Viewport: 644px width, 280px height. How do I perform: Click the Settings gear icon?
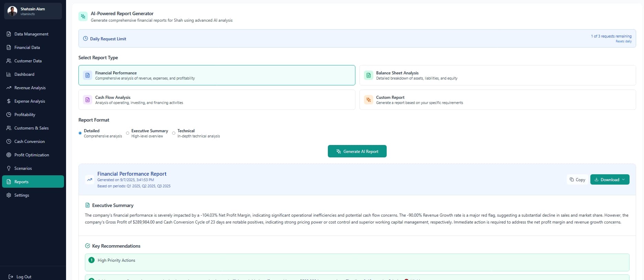(9, 195)
